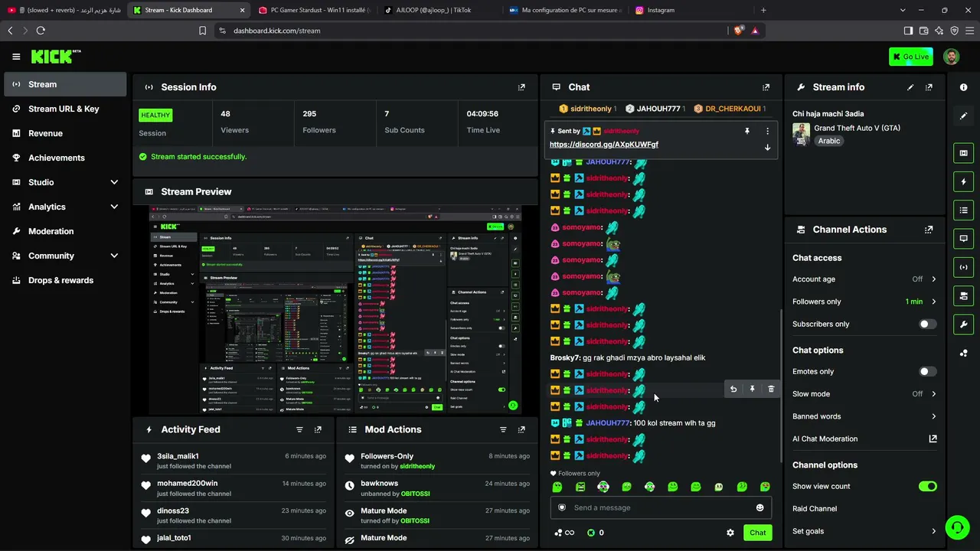Click the message input field

tap(661, 507)
